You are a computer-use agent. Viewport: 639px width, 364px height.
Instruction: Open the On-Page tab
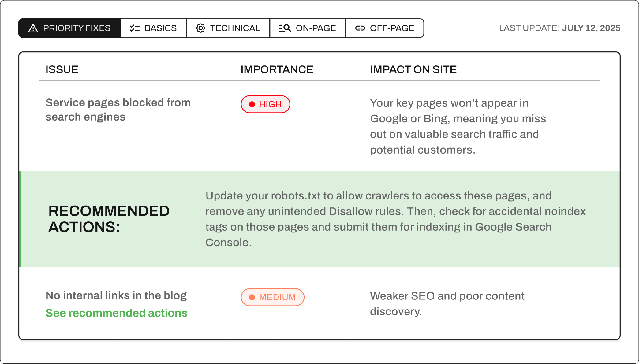(x=308, y=28)
